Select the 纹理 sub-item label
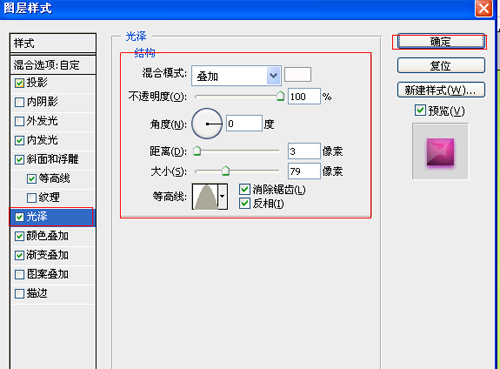Image resolution: width=500 pixels, height=369 pixels. pyautogui.click(x=49, y=197)
